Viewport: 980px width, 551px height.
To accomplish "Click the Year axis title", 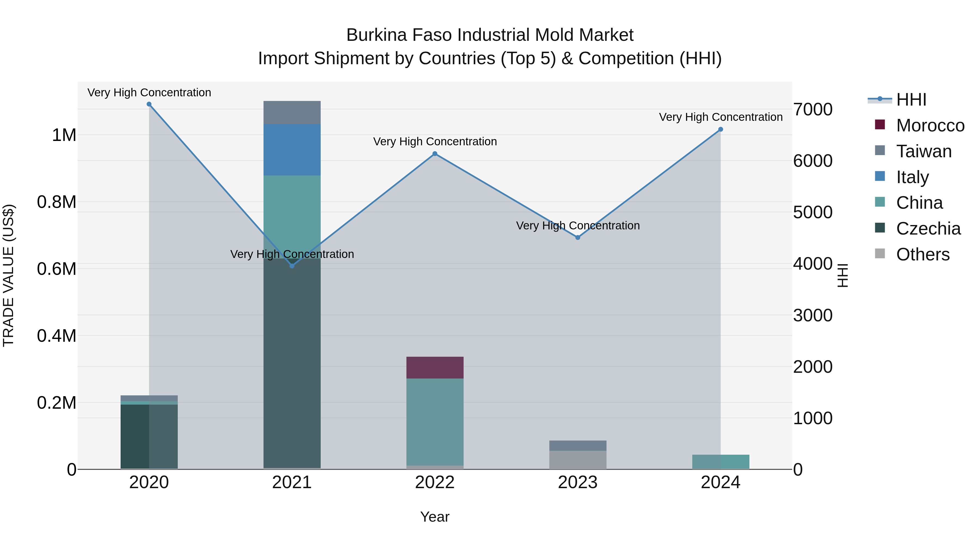I will (435, 517).
